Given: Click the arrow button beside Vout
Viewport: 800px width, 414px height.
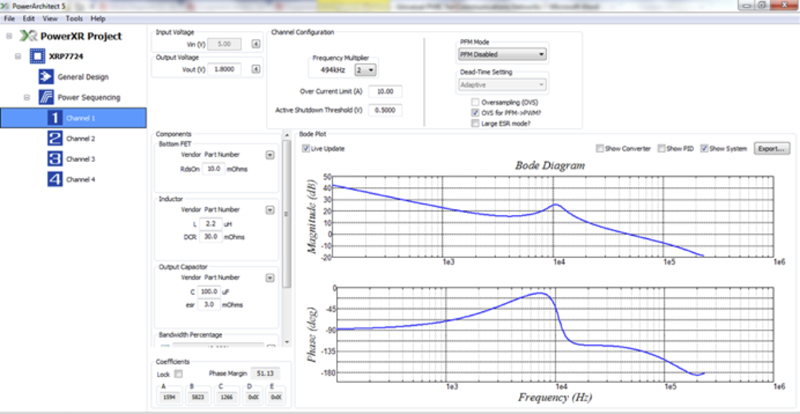Looking at the screenshot, I should tap(257, 69).
